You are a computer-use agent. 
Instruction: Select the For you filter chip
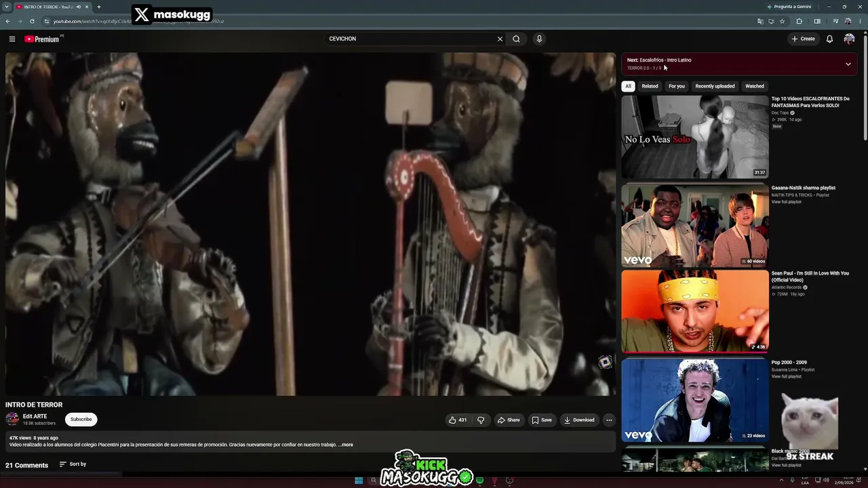(677, 86)
